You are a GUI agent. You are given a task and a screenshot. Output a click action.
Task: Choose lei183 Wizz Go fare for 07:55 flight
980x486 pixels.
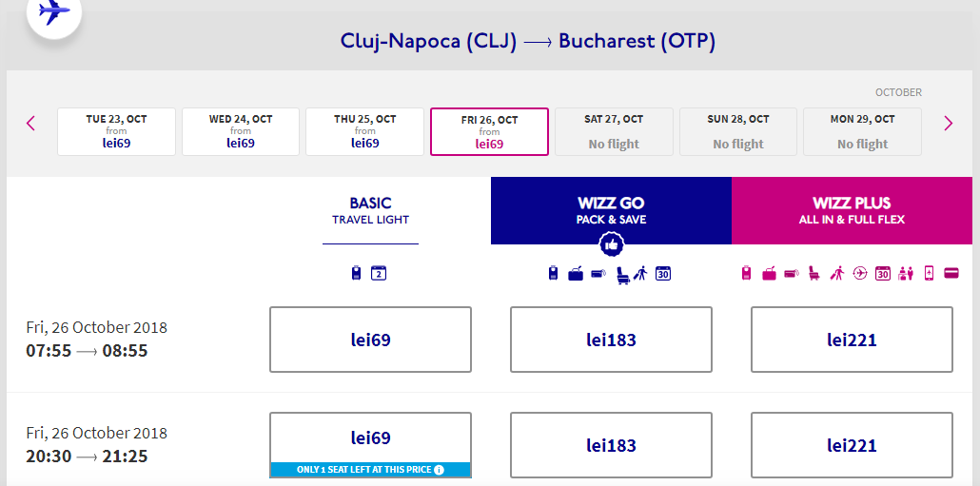[x=611, y=340]
